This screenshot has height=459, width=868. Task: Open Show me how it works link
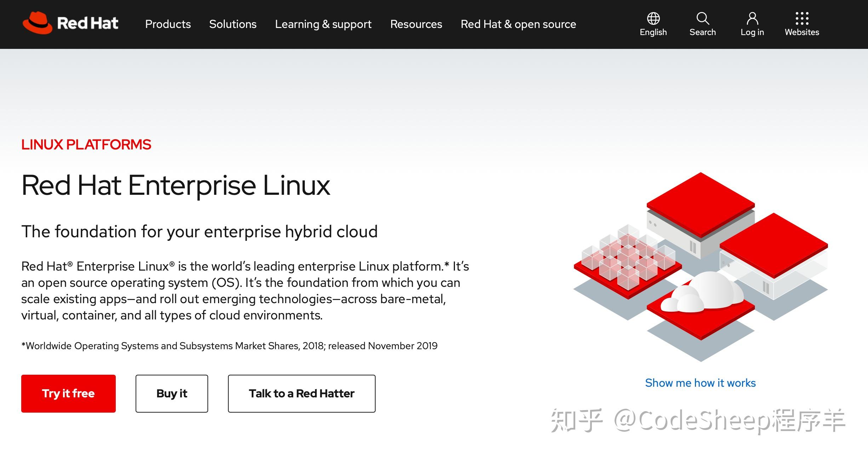(x=700, y=383)
